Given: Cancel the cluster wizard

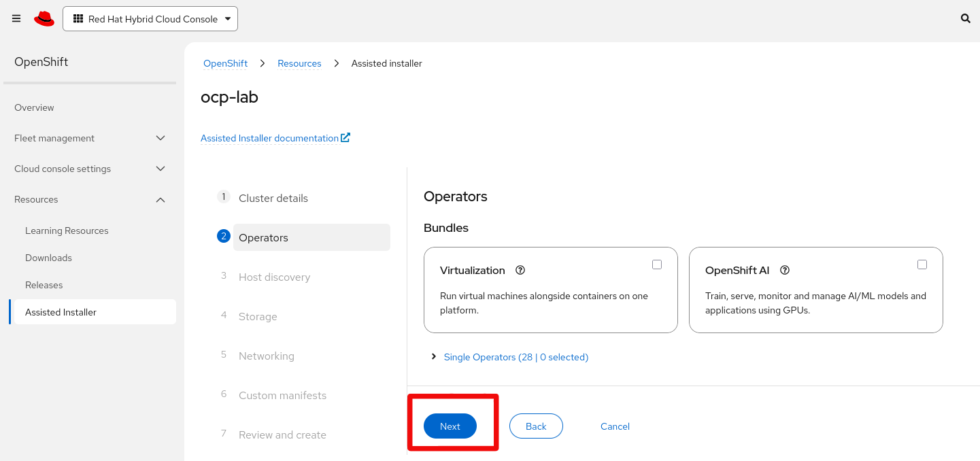Looking at the screenshot, I should (x=615, y=426).
